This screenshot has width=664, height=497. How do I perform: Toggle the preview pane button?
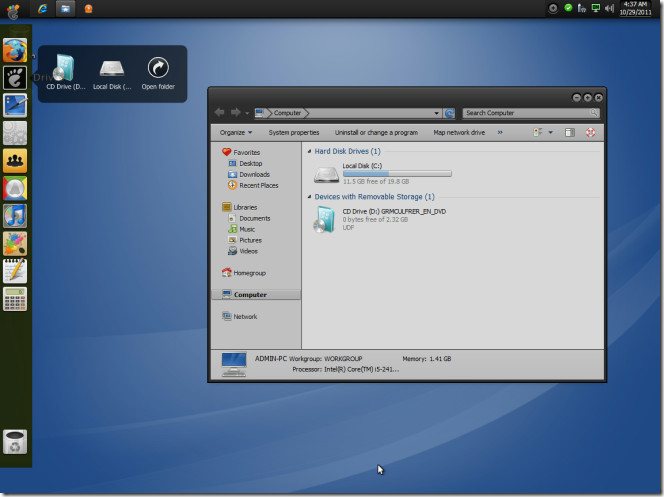click(570, 133)
